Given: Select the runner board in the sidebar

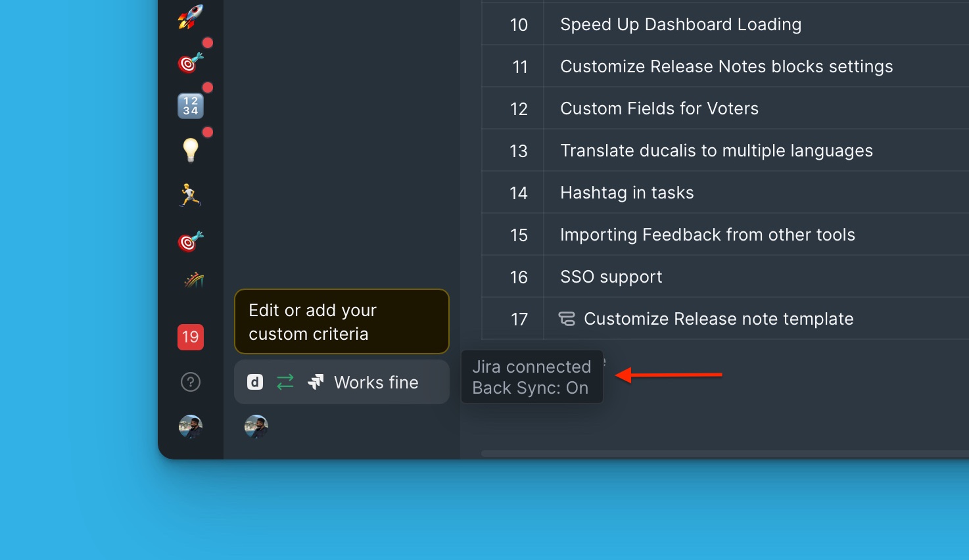Looking at the screenshot, I should pos(190,195).
